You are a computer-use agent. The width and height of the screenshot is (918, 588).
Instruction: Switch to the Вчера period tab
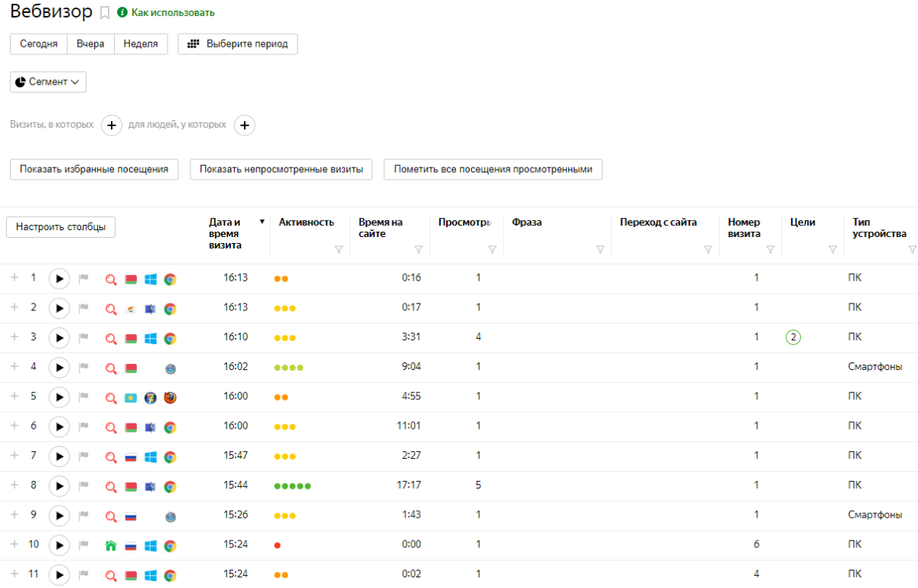tap(90, 44)
